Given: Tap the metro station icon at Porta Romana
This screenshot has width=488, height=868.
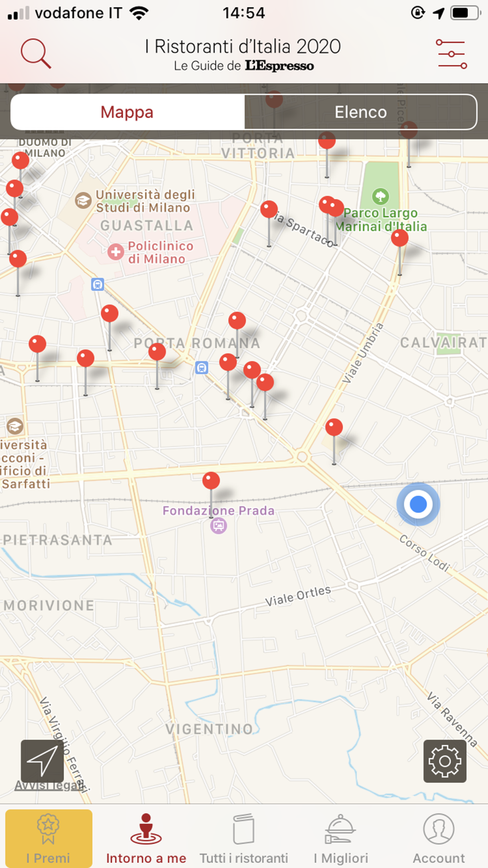Looking at the screenshot, I should click(x=202, y=367).
